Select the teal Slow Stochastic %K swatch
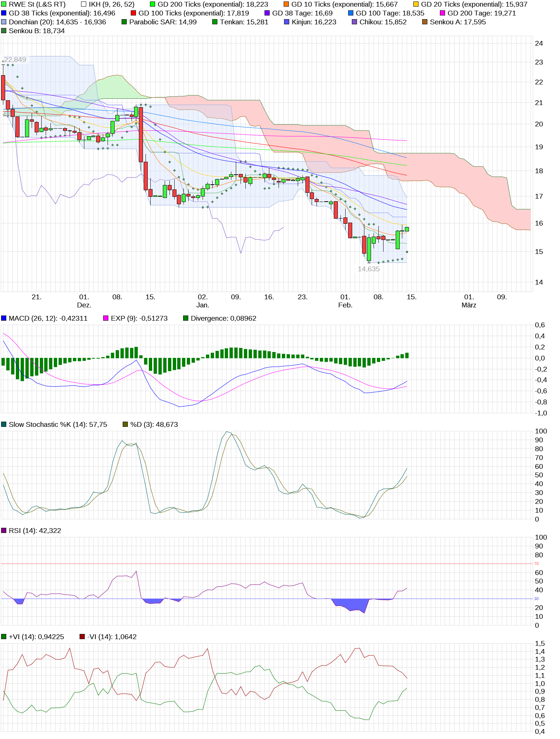Viewport: 560px width, 739px height. 4,425
